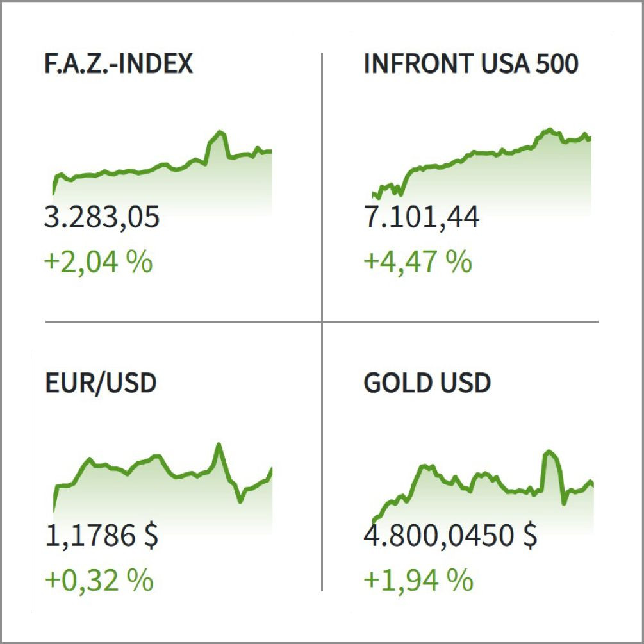
Task: Select the +1,94 % gold change
Action: coord(418,581)
